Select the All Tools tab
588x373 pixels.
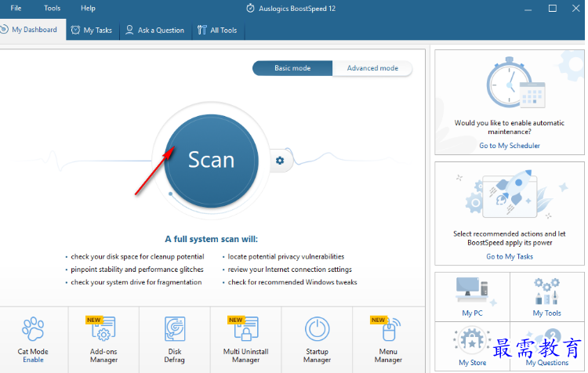pos(218,30)
